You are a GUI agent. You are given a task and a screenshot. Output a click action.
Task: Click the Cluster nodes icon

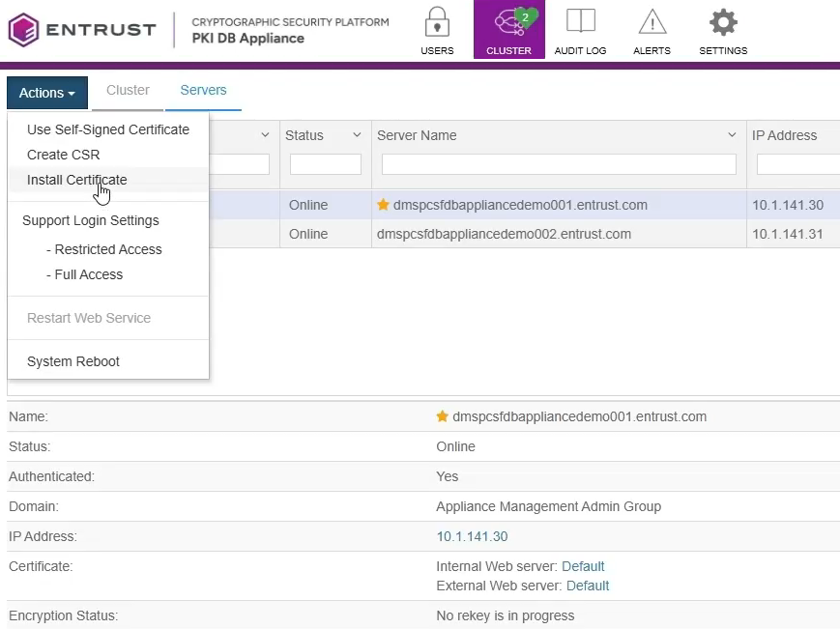click(508, 23)
